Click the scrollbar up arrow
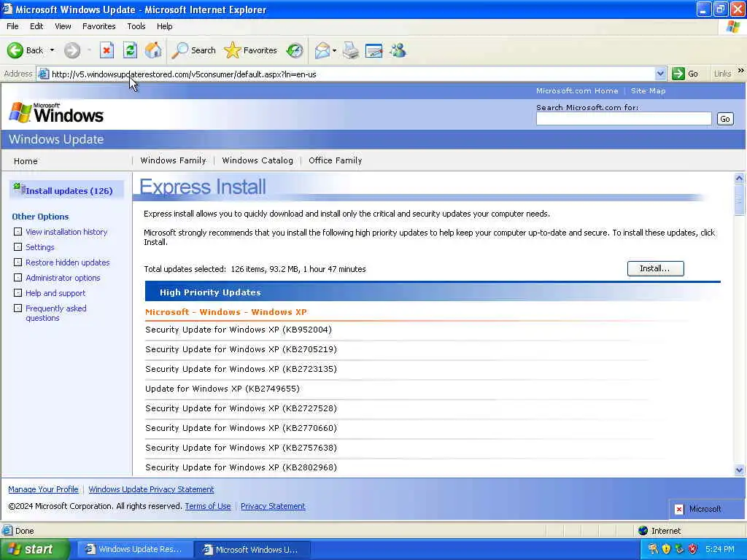The width and height of the screenshot is (747, 560). tap(740, 179)
